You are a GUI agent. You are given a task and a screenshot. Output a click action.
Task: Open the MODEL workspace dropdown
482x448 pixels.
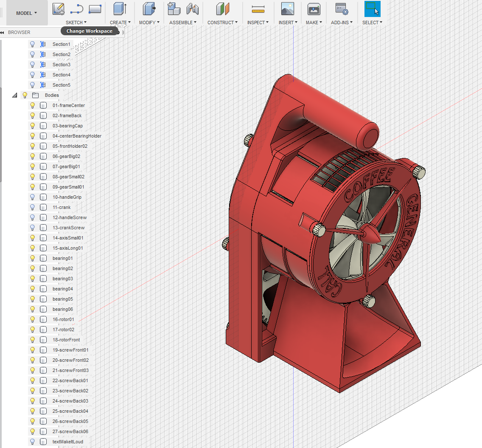coord(27,13)
